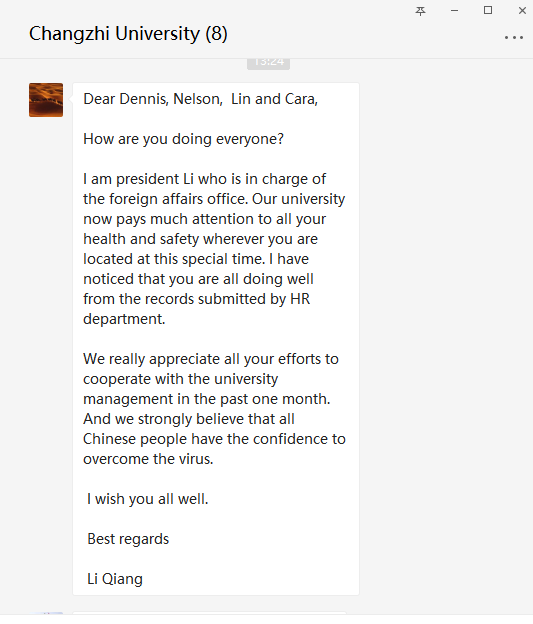Click the 'I wish you all well.' line
The image size is (533, 624).
point(148,499)
